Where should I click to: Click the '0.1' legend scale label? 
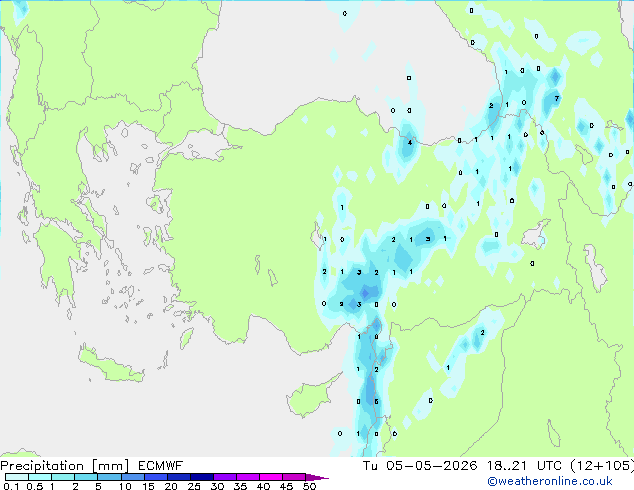11,486
